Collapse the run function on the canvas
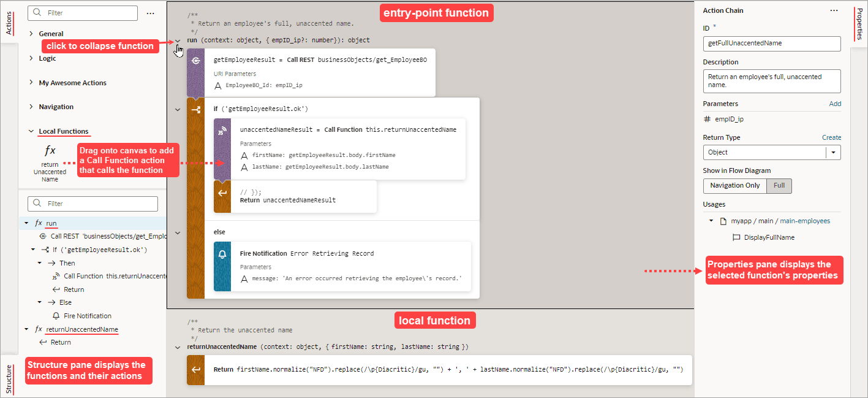 tap(177, 40)
